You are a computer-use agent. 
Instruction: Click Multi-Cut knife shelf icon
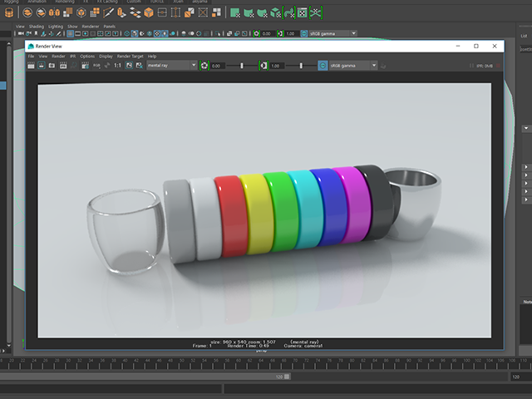tap(108, 13)
